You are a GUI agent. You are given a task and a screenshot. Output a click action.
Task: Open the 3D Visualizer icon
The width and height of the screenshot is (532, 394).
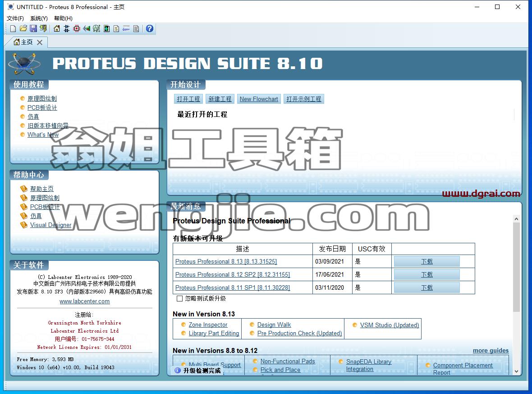pos(87,28)
